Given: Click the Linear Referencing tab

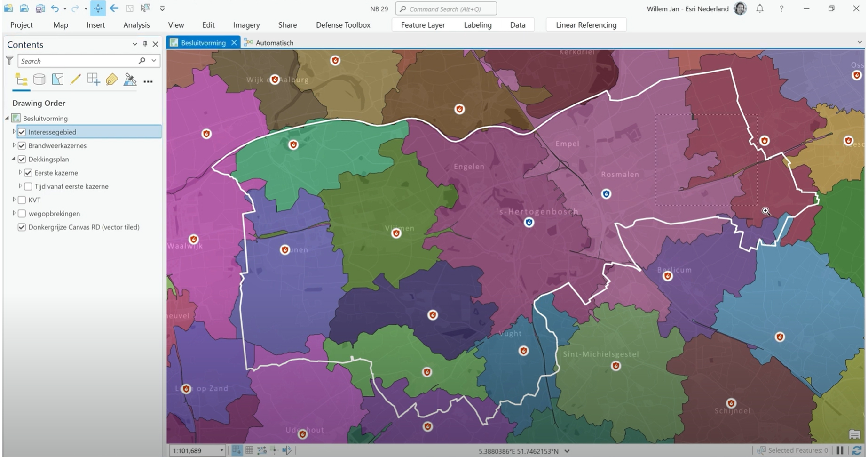Looking at the screenshot, I should pos(586,25).
